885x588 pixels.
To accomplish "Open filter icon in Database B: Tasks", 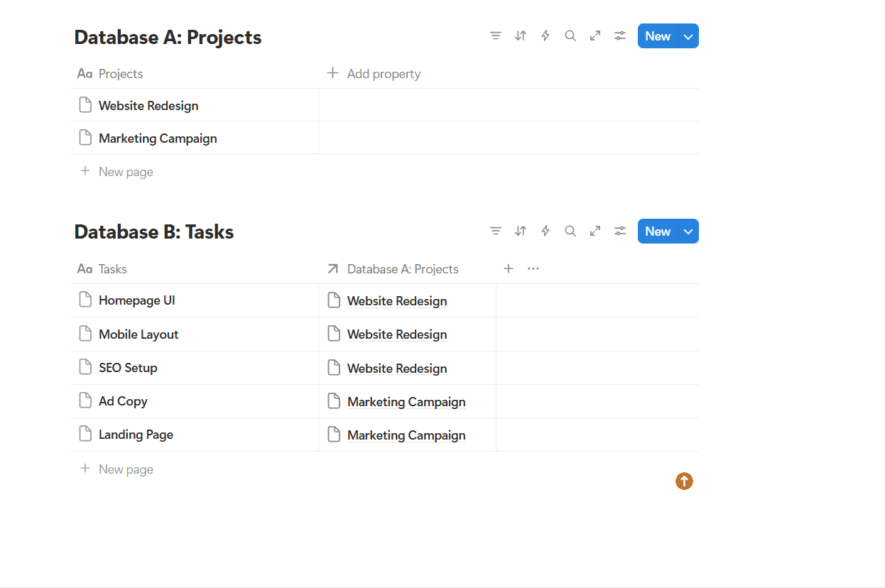I will pyautogui.click(x=496, y=231).
